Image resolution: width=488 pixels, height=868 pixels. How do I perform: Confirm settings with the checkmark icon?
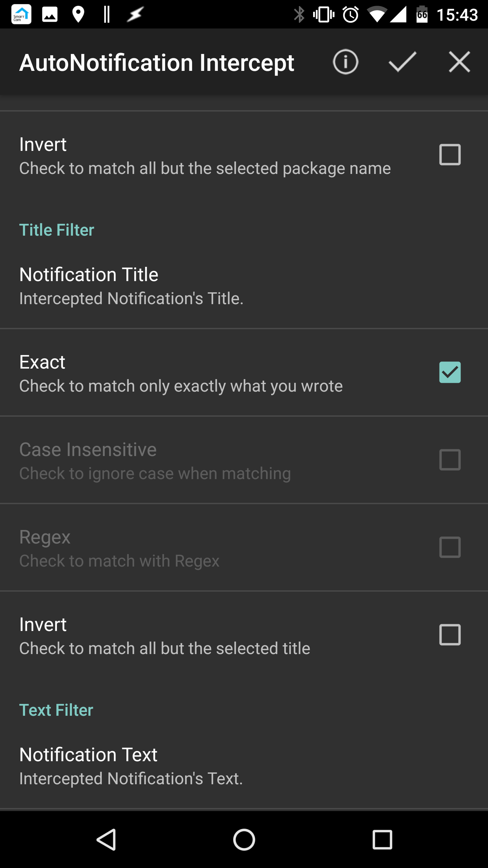[x=402, y=62]
